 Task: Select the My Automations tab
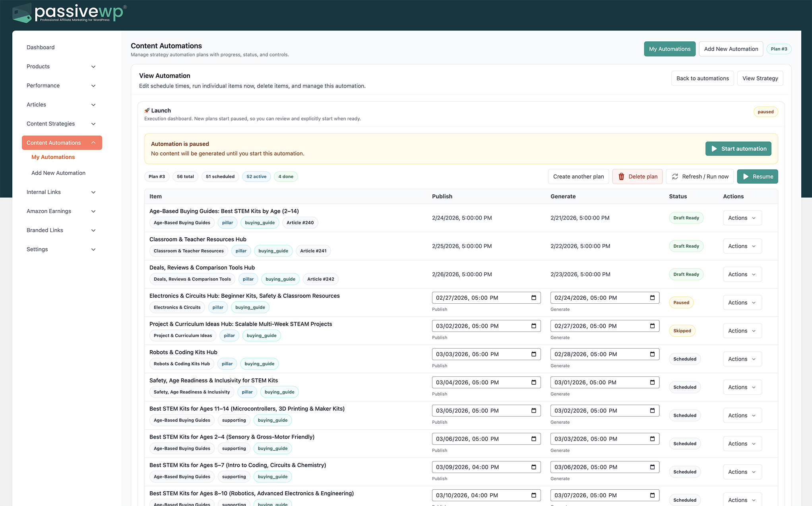669,48
